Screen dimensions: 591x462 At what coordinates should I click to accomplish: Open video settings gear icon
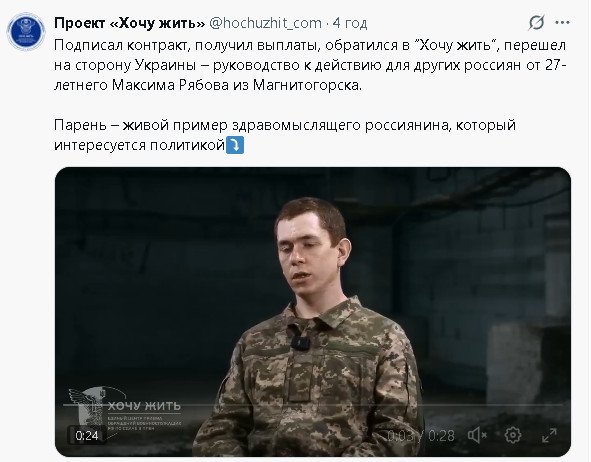coord(513,436)
